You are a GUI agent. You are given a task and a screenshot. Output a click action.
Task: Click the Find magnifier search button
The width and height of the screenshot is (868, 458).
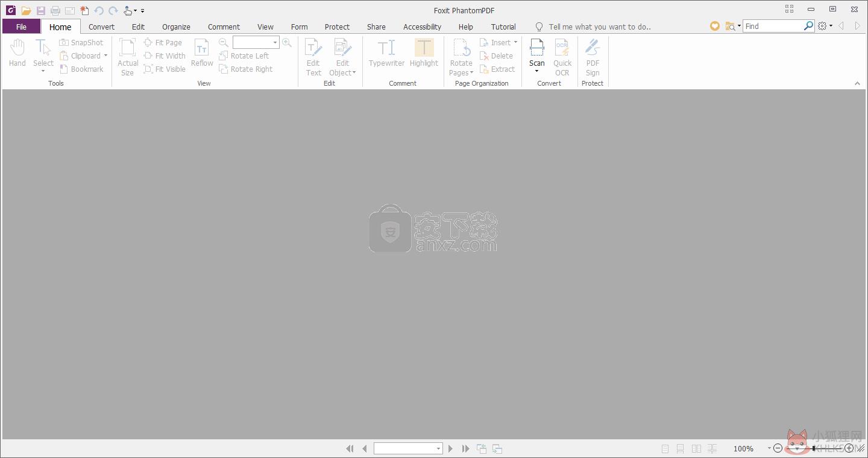tap(808, 26)
